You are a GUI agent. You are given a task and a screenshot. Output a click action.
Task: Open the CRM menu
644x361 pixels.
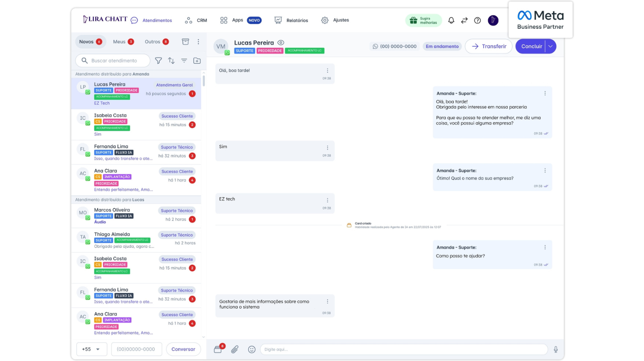(196, 20)
